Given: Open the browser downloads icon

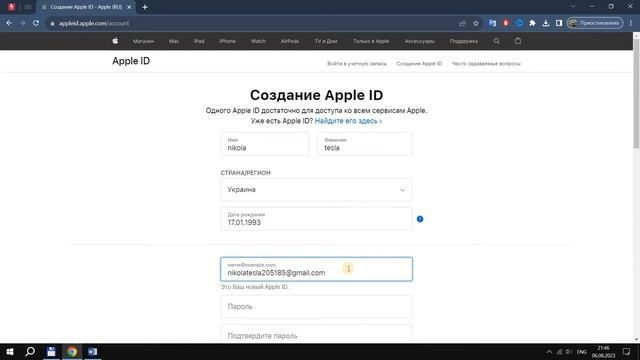Looking at the screenshot, I should tap(546, 23).
